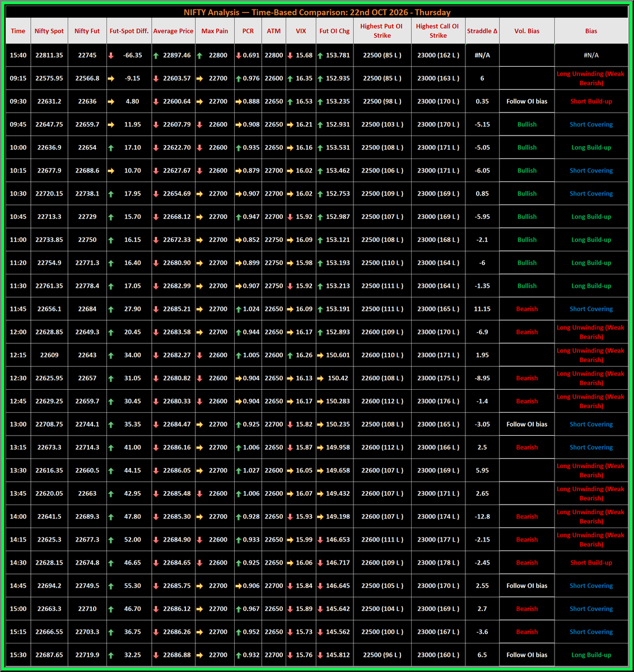Click the red down arrow beside VIX 15.68
Screen dimensions: 634x672
point(290,55)
